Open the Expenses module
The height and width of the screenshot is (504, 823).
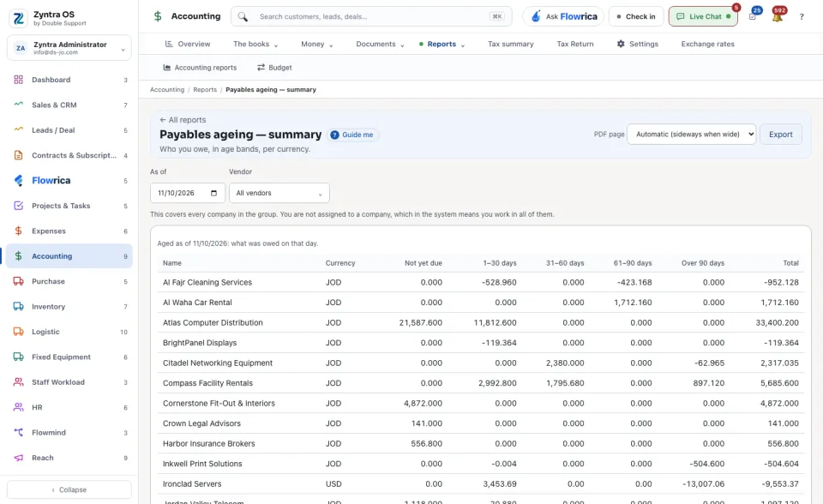(x=69, y=231)
